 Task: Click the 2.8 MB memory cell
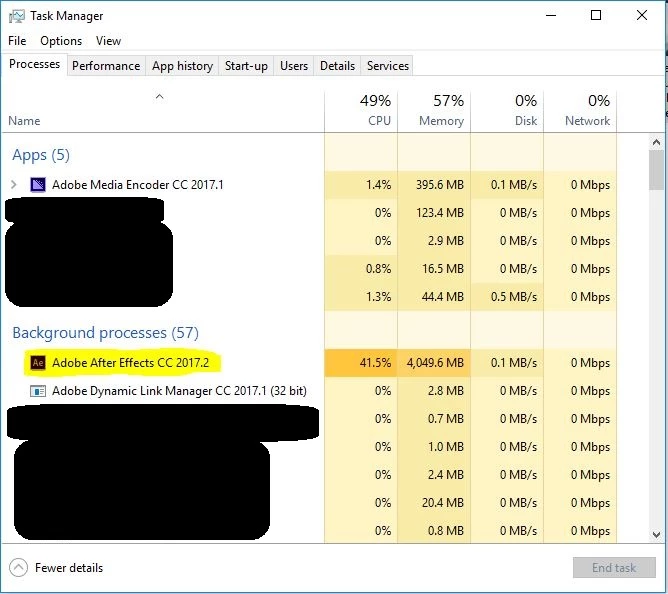coord(434,391)
